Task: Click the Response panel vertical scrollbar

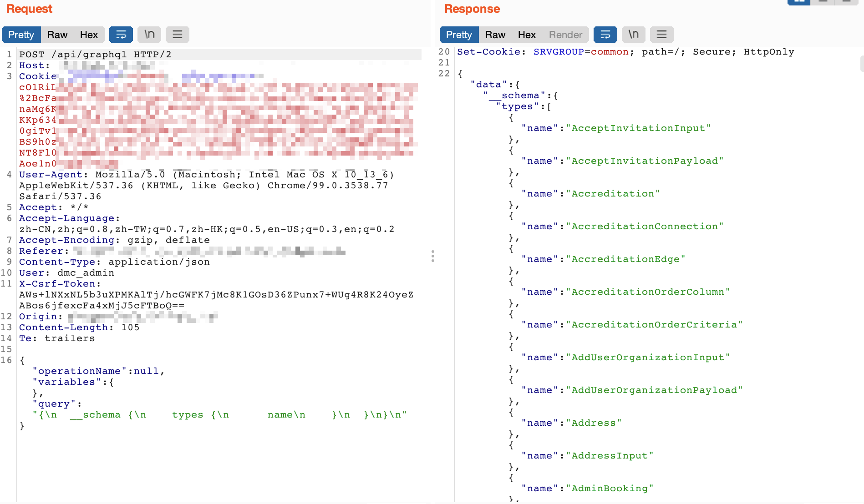Action: pyautogui.click(x=862, y=64)
